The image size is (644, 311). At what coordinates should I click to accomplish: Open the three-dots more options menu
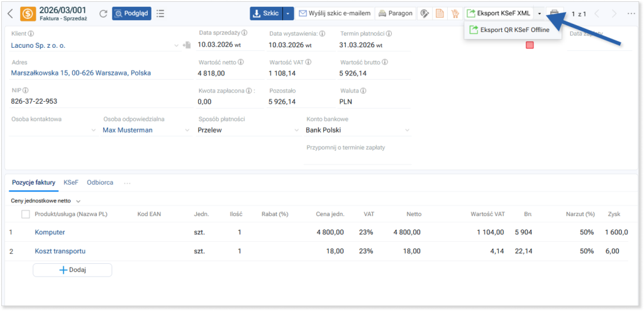click(x=631, y=13)
